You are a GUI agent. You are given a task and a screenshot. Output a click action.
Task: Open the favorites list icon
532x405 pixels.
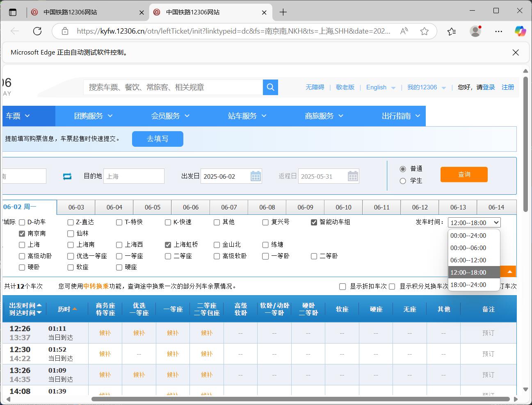click(452, 31)
